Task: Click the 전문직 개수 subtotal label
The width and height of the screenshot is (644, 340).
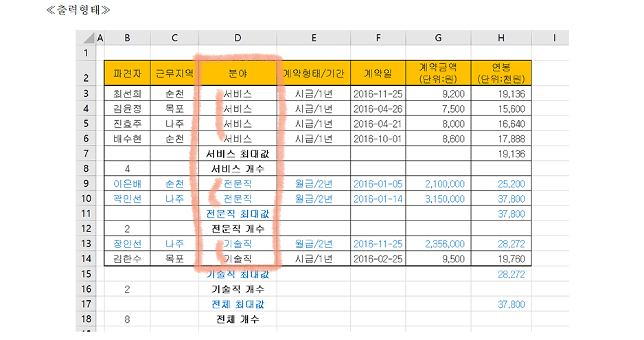Action: click(x=238, y=229)
